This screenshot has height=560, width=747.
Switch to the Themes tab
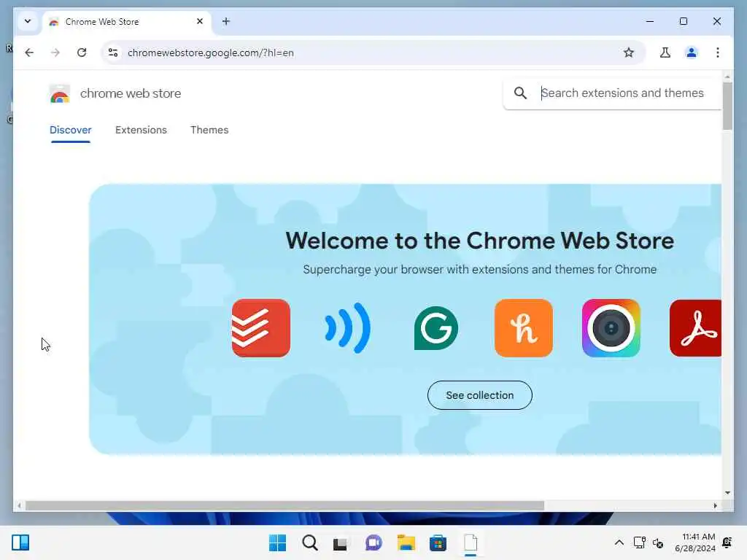[209, 130]
